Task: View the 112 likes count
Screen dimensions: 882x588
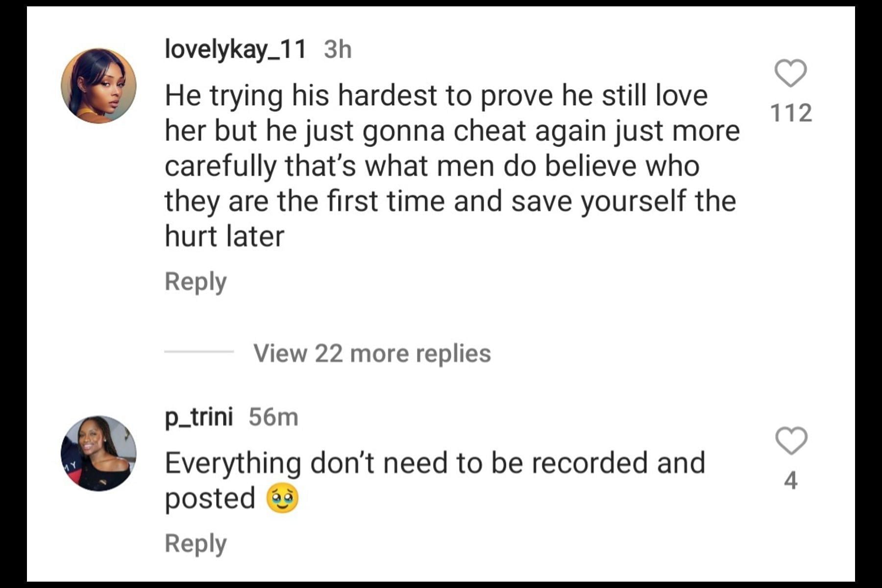Action: 791,113
